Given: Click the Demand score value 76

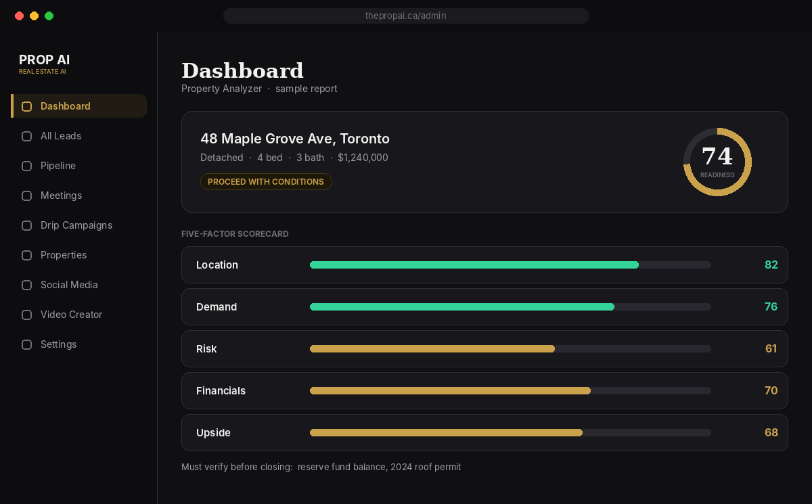Looking at the screenshot, I should [771, 306].
